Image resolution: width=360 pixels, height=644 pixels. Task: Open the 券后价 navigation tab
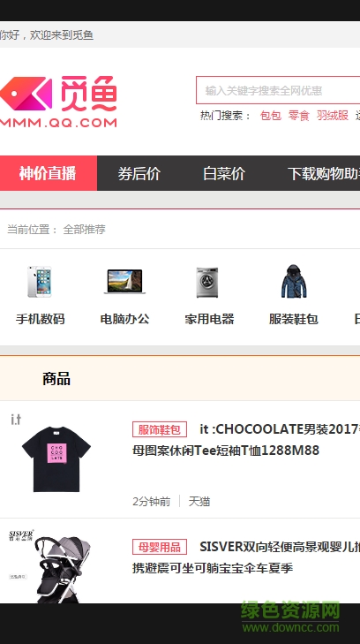tap(139, 173)
